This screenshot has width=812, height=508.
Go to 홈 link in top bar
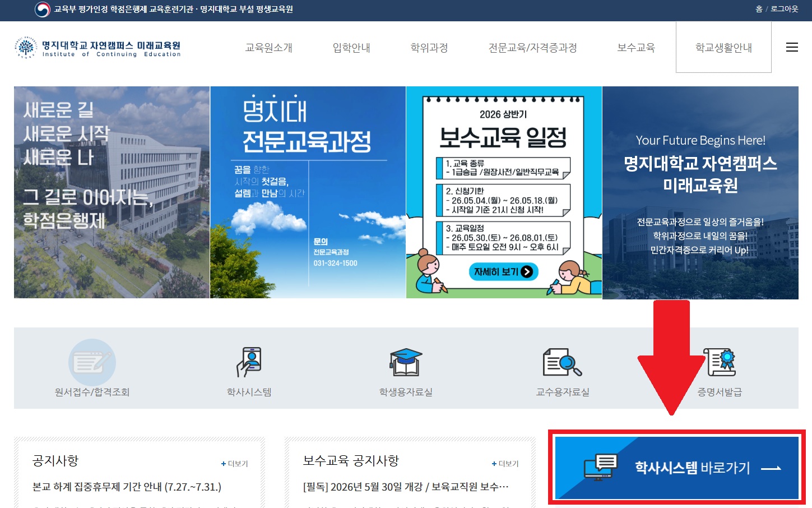[x=759, y=9]
